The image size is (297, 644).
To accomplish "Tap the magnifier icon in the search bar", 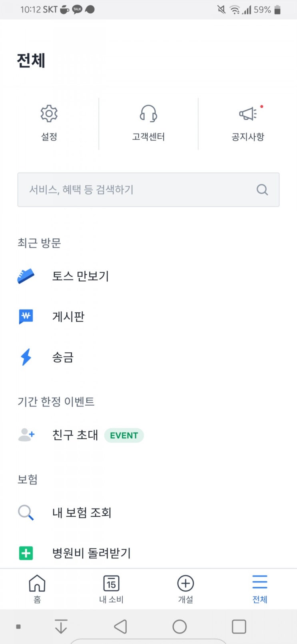I will click(x=262, y=190).
